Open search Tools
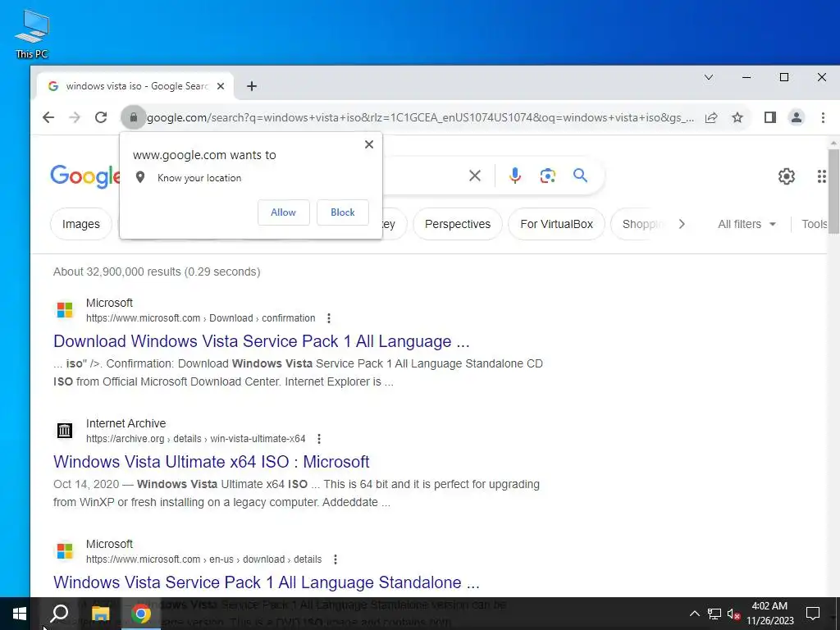This screenshot has width=840, height=630. 815,224
